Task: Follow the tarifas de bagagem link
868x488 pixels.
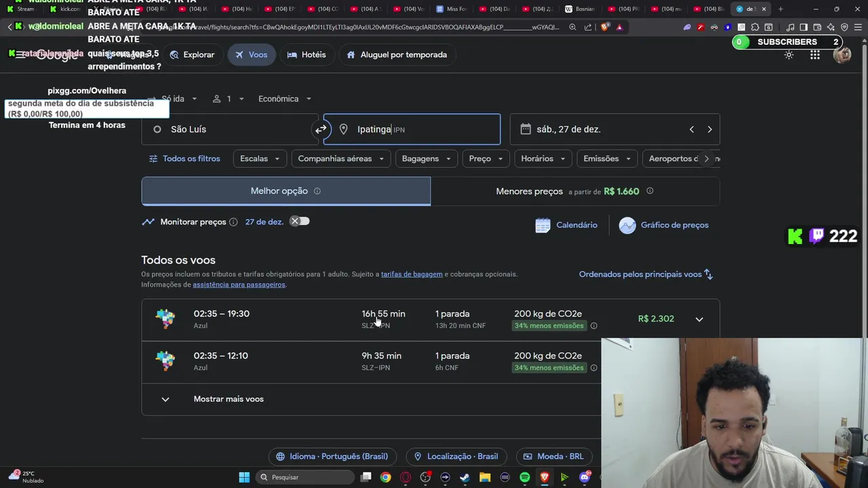Action: coord(412,274)
